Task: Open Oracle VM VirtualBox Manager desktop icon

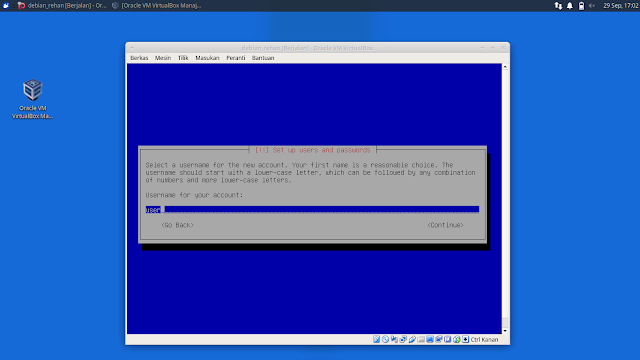Action: point(33,99)
